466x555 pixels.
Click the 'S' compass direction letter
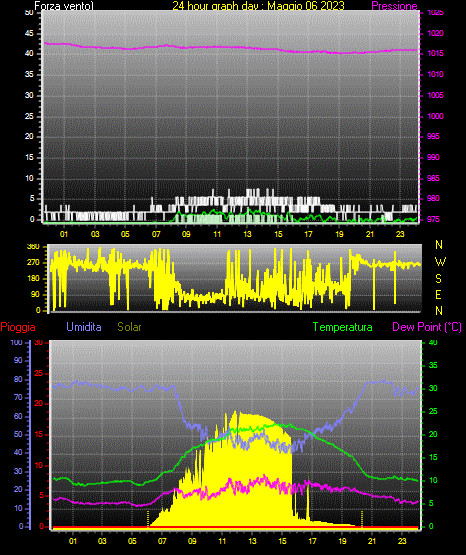coord(438,279)
